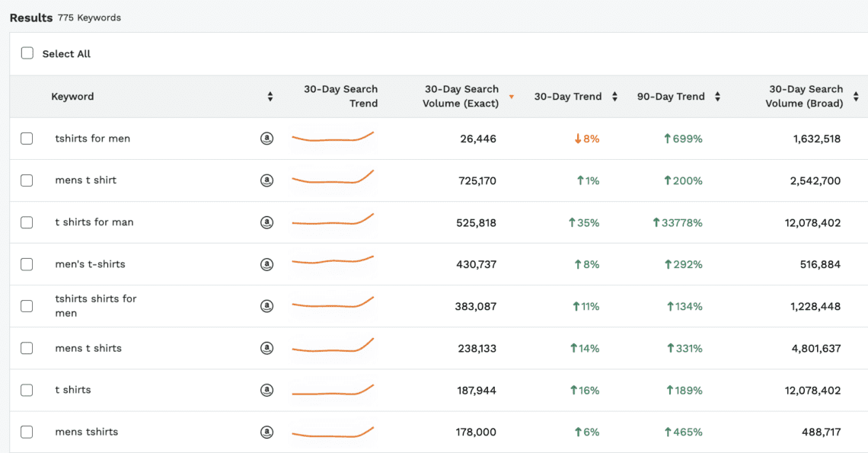This screenshot has height=453, width=868.
Task: Click Amazon icon for 't shirts for man'
Action: point(266,222)
